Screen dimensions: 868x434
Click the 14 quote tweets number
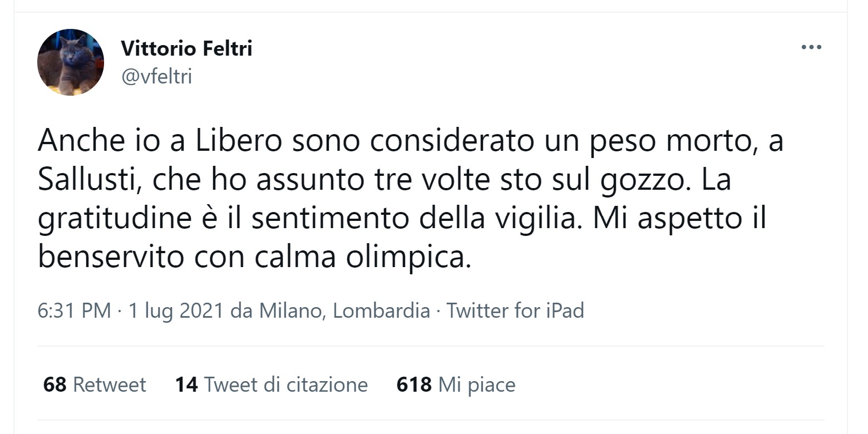coord(186,384)
